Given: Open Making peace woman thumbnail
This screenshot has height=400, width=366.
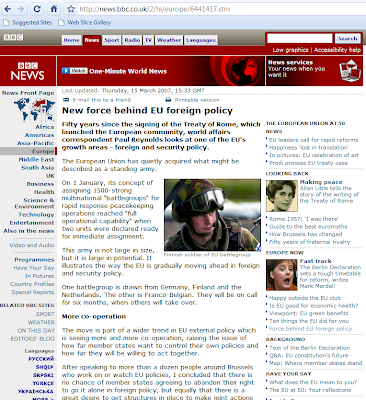Looking at the screenshot, I should 282,196.
